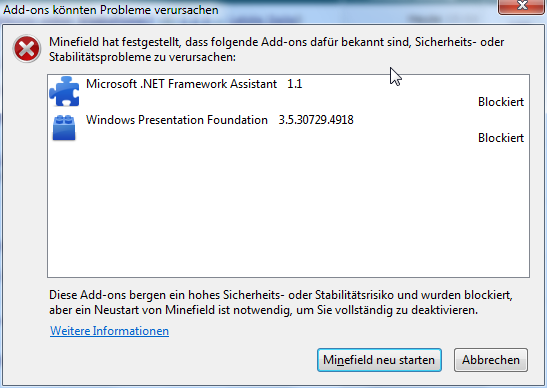Viewport: 547px width, 388px height.
Task: Click version 3.5.30729.4918 text
Action: pyautogui.click(x=316, y=120)
